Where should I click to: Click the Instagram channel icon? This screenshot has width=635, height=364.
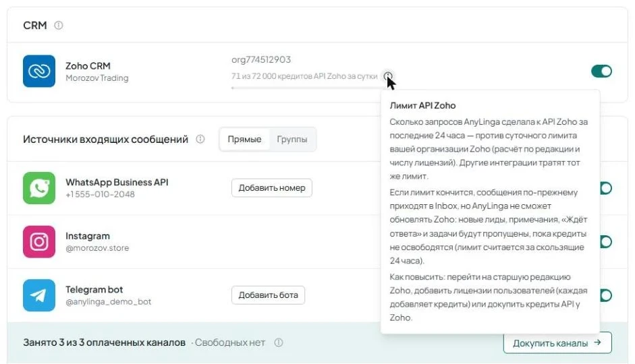pos(39,242)
